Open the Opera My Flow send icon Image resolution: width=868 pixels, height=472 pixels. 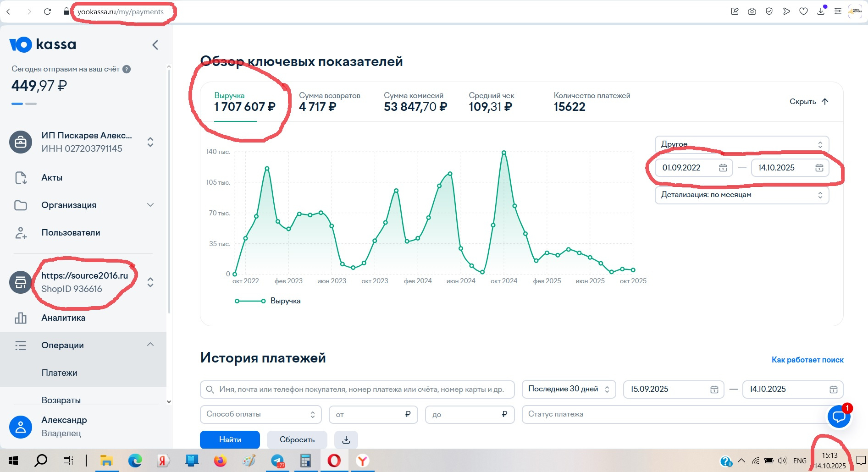(x=786, y=11)
